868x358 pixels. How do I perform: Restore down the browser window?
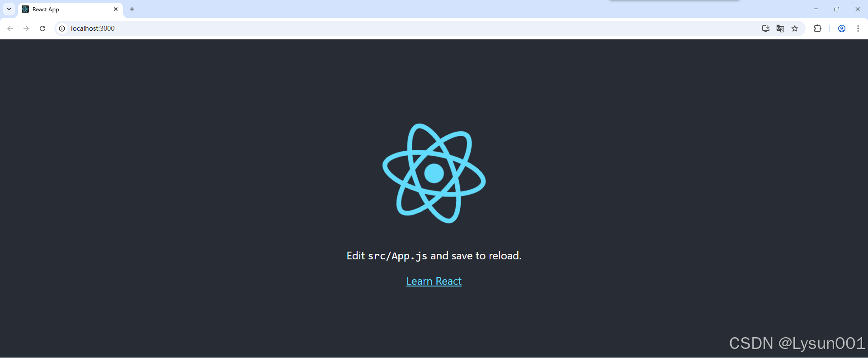[837, 9]
